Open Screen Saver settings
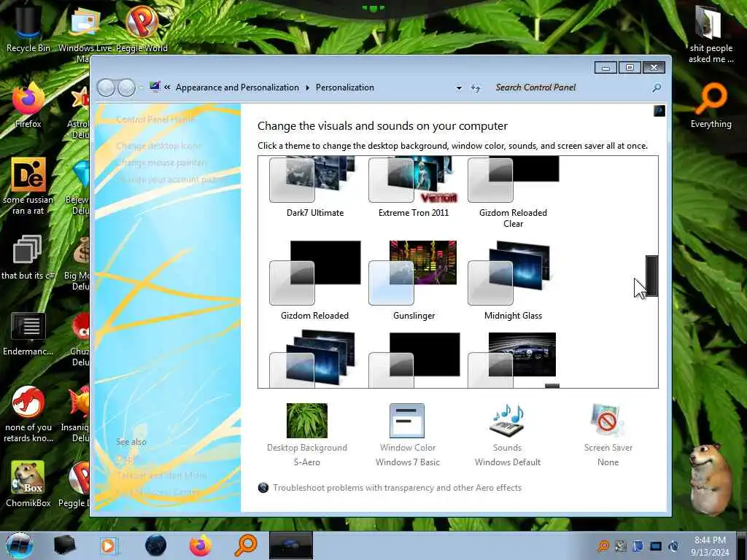The image size is (747, 560). (x=608, y=435)
